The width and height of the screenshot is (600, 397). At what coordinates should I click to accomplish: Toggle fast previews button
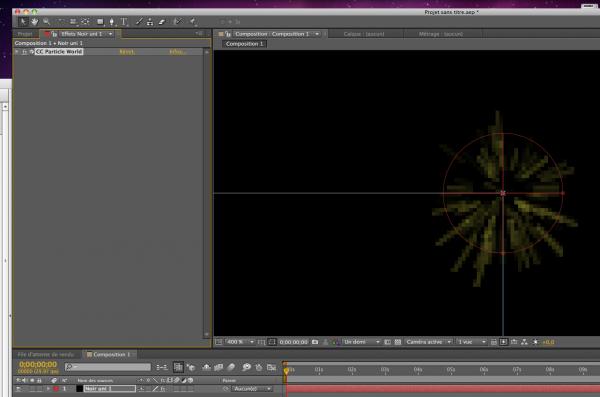point(504,342)
